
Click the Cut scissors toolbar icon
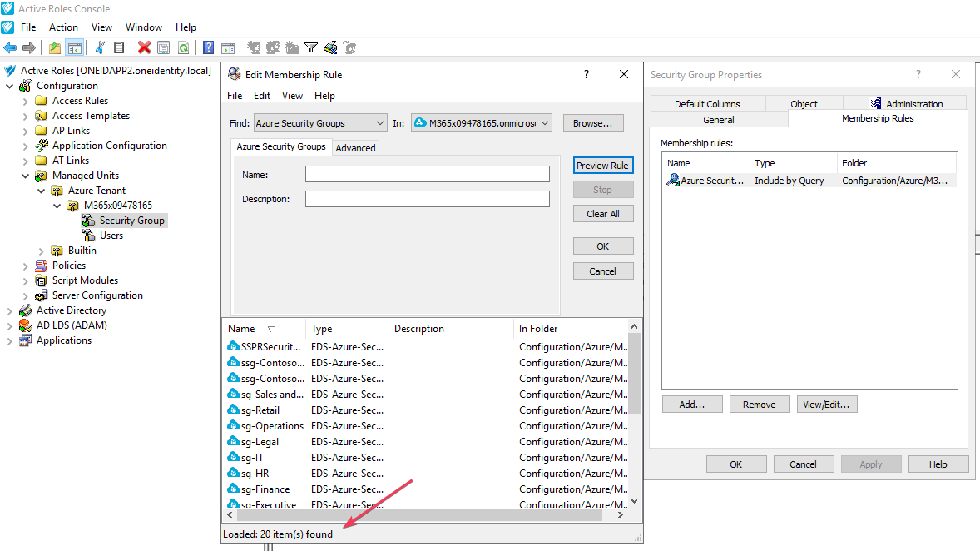click(101, 47)
